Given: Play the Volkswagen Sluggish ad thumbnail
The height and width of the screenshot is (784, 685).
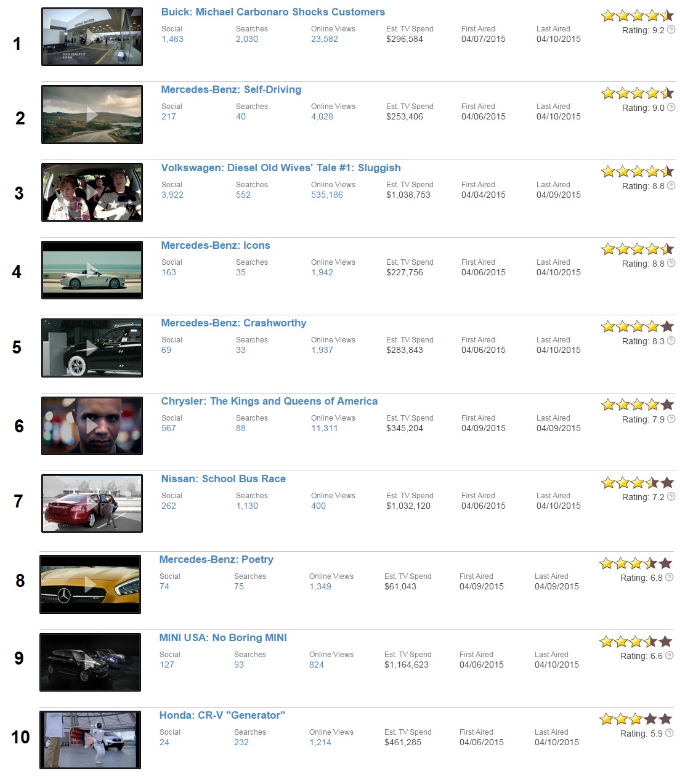Looking at the screenshot, I should coord(92,192).
